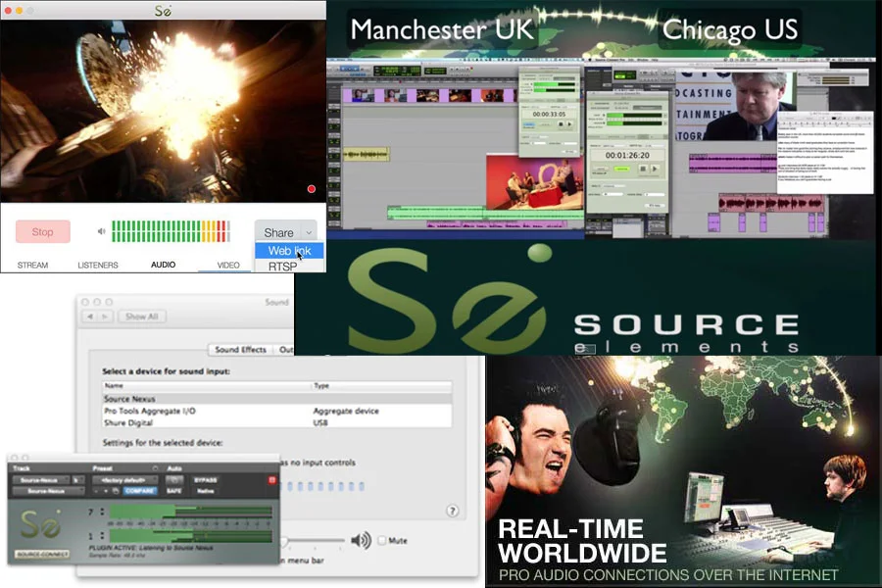Choose RTSP from the Share menu
This screenshot has height=588, width=882.
pyautogui.click(x=282, y=267)
